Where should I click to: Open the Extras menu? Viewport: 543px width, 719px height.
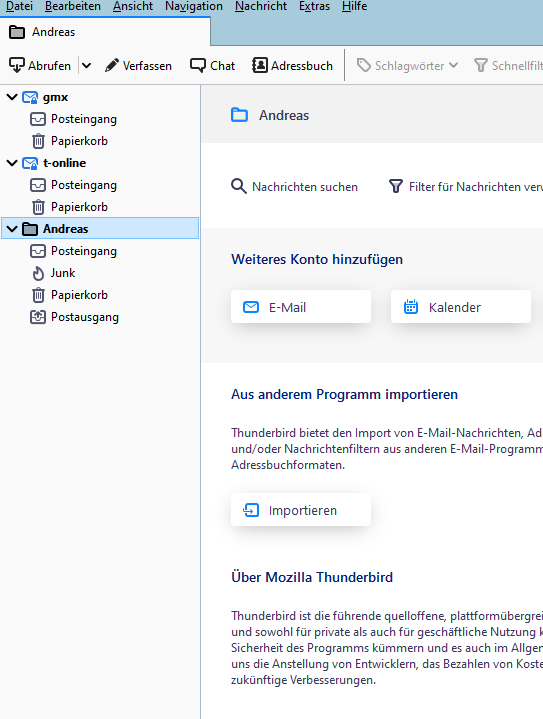click(314, 6)
